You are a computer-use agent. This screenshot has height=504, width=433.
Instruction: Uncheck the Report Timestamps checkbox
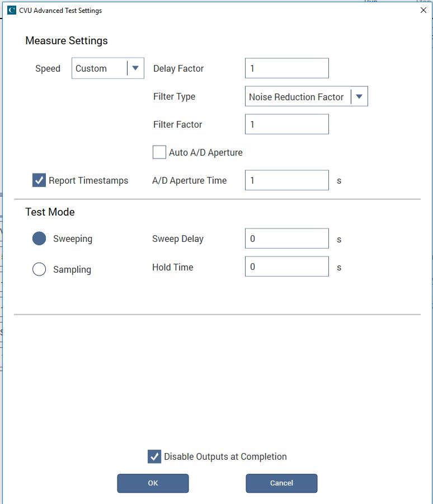(39, 180)
